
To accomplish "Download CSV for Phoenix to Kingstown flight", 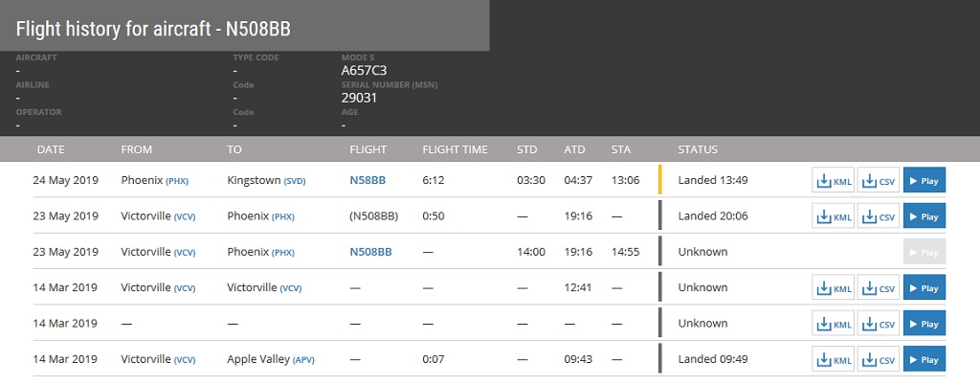I will [x=879, y=180].
